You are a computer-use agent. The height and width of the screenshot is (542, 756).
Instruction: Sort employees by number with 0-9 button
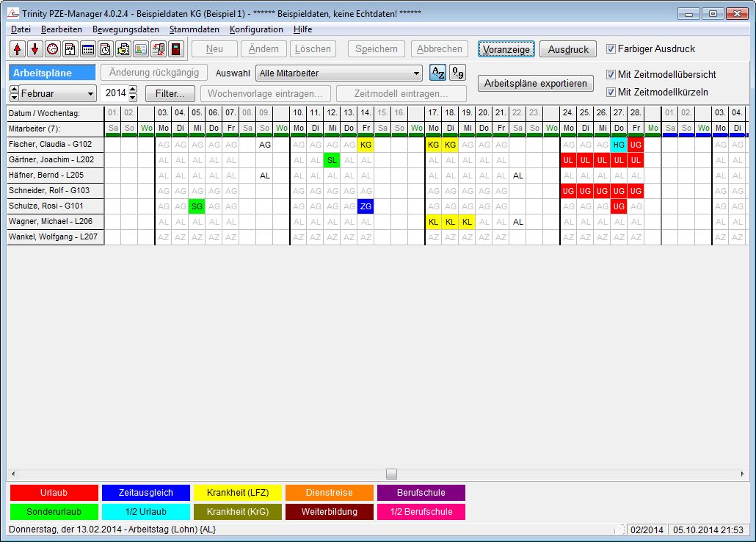[x=457, y=73]
